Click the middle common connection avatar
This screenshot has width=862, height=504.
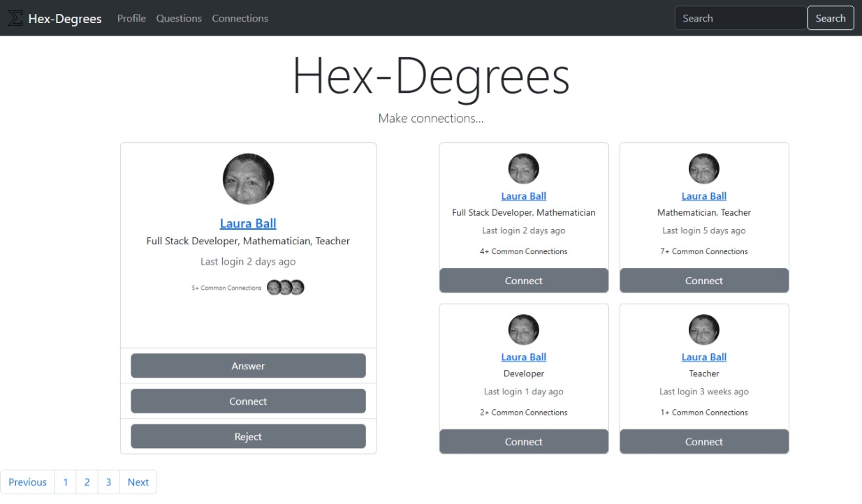285,287
